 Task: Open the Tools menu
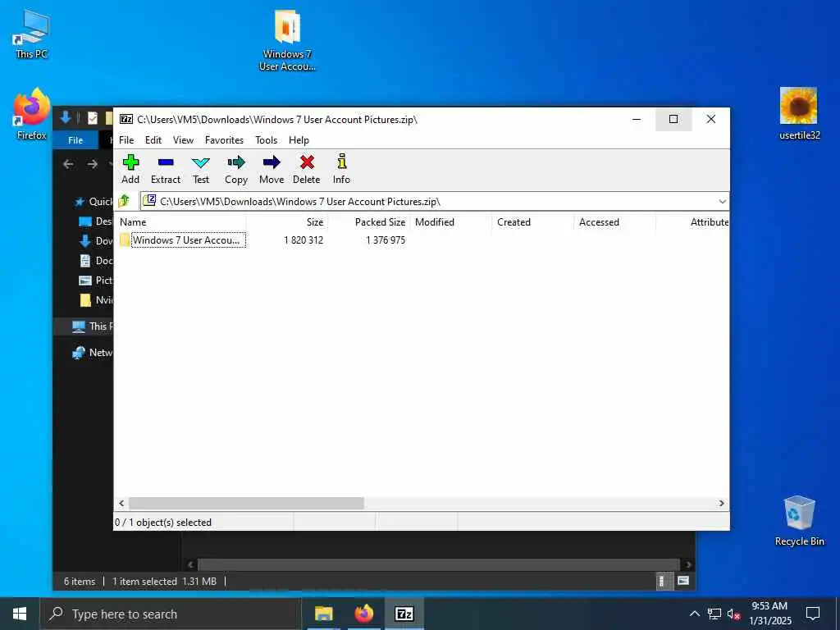pyautogui.click(x=267, y=139)
